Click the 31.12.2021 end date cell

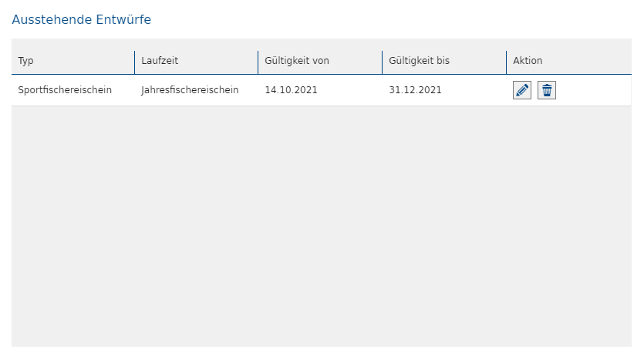(415, 90)
